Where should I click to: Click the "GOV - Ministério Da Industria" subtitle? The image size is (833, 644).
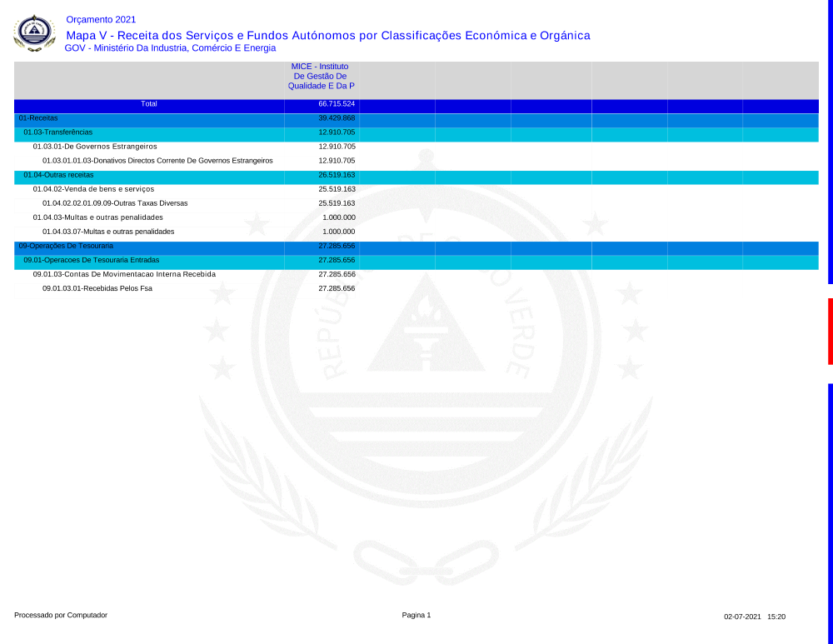point(170,48)
